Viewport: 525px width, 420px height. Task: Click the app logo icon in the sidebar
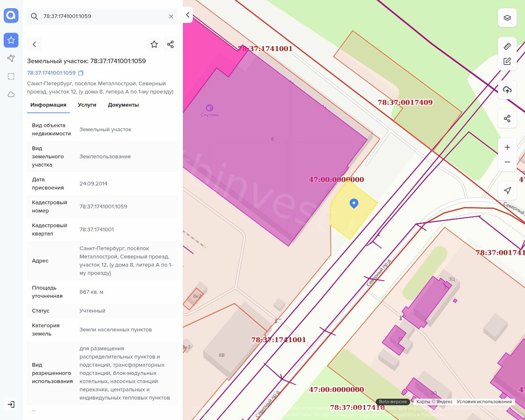tap(11, 16)
